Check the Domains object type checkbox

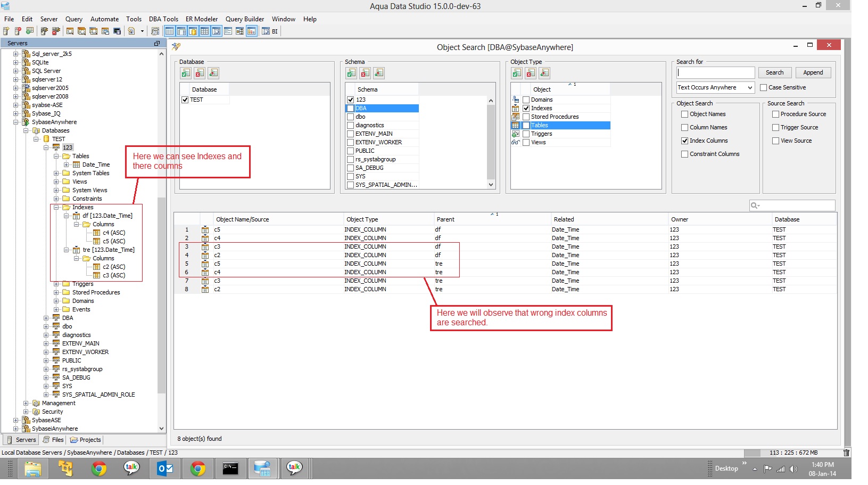tap(526, 100)
